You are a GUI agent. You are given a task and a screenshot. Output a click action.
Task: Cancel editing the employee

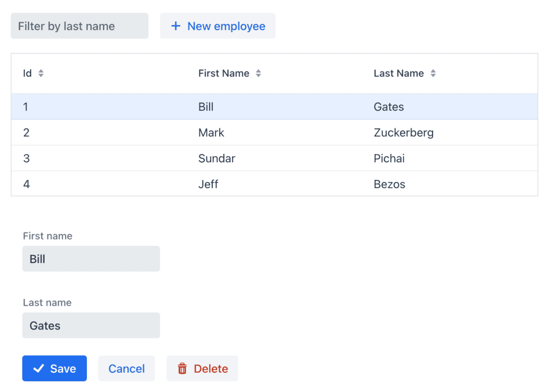coord(127,368)
